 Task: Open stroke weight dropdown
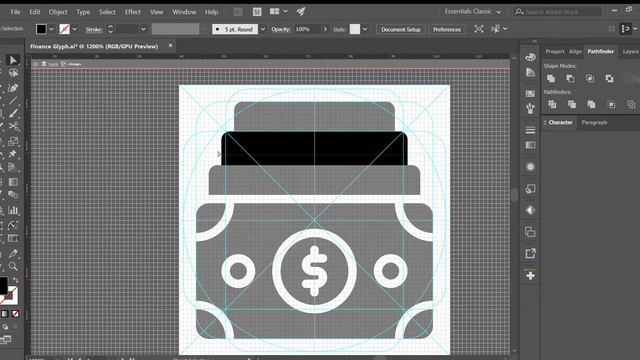(143, 29)
